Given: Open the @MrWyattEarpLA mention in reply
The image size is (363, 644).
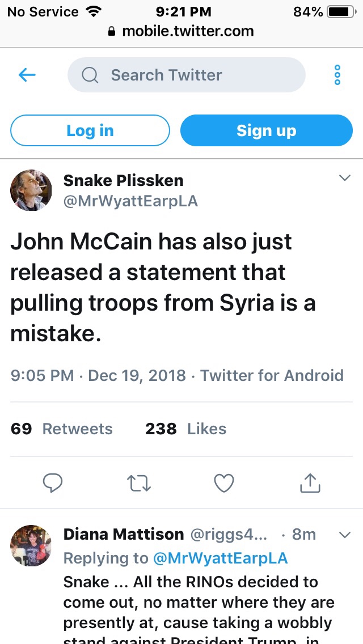Looking at the screenshot, I should 221,558.
